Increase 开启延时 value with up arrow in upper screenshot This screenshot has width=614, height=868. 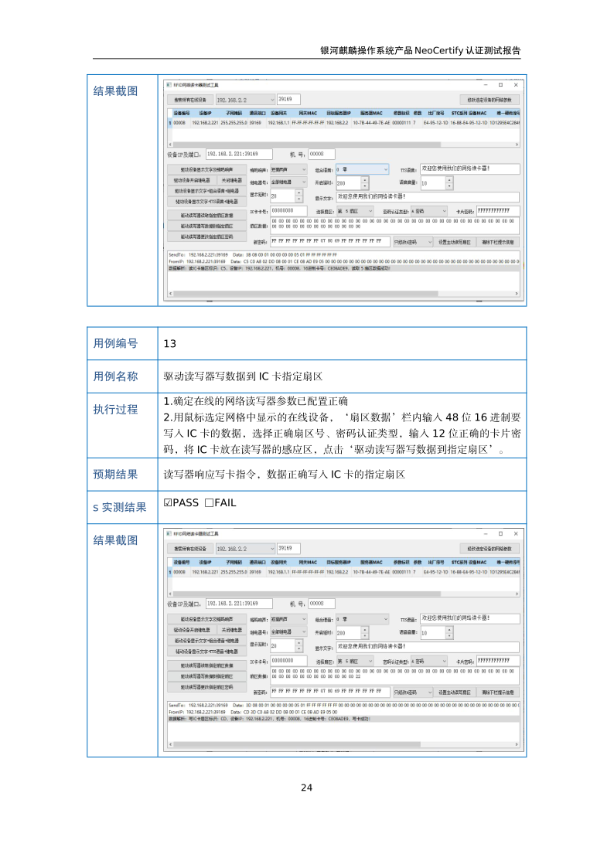click(365, 179)
